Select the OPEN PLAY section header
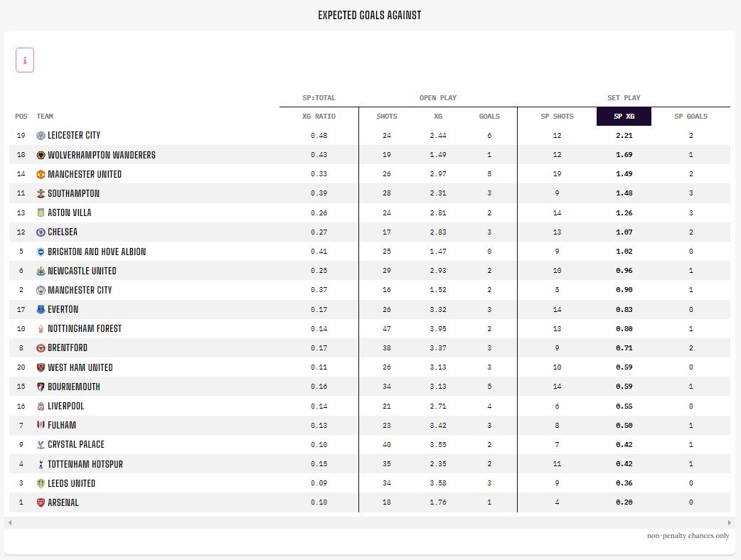741x560 pixels. coord(437,97)
